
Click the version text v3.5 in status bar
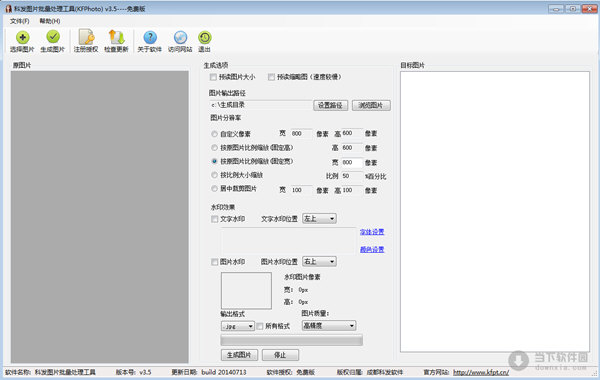tap(145, 372)
